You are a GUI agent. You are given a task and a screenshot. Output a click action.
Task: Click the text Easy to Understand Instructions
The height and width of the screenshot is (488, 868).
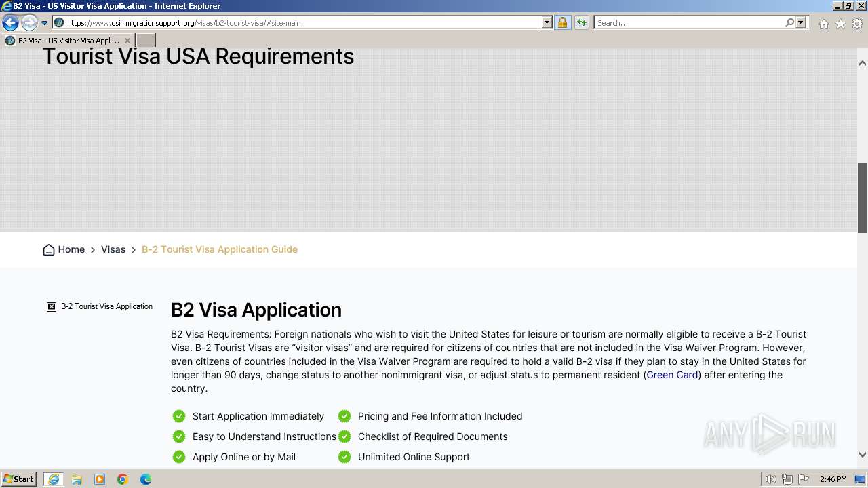[264, 436]
